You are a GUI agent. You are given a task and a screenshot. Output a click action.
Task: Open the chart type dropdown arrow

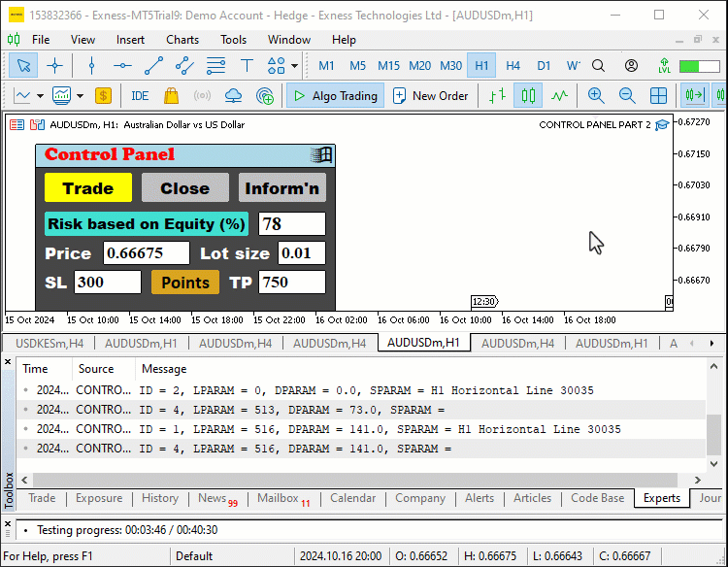pos(40,96)
